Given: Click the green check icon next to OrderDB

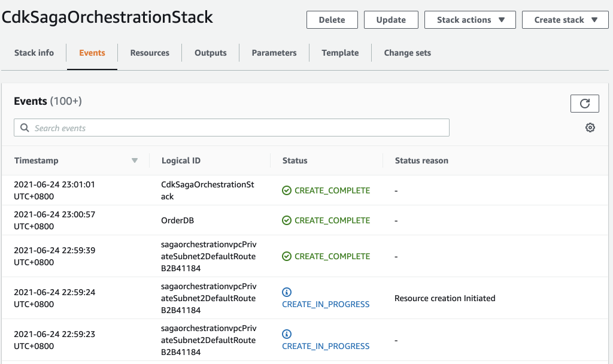Looking at the screenshot, I should click(x=287, y=220).
